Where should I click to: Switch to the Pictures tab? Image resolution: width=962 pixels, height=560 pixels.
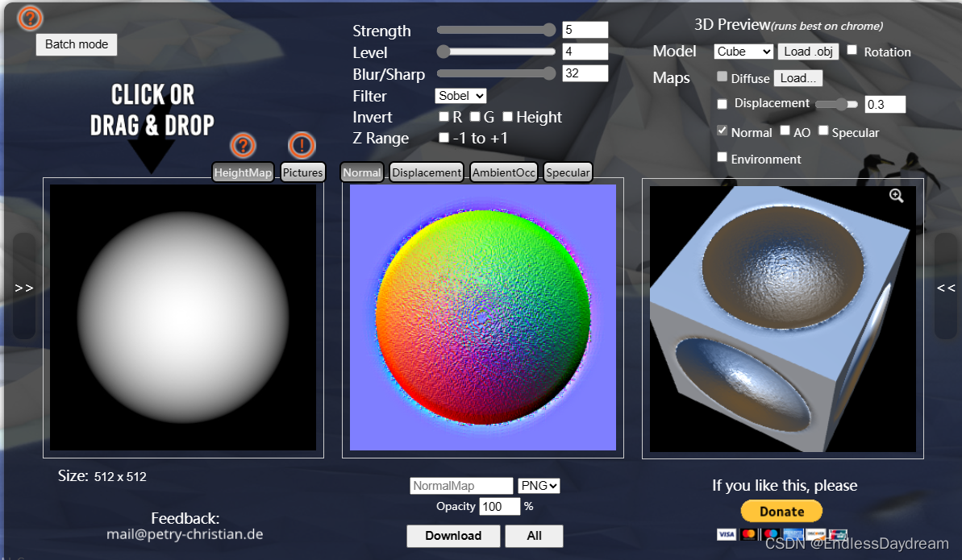pos(302,172)
